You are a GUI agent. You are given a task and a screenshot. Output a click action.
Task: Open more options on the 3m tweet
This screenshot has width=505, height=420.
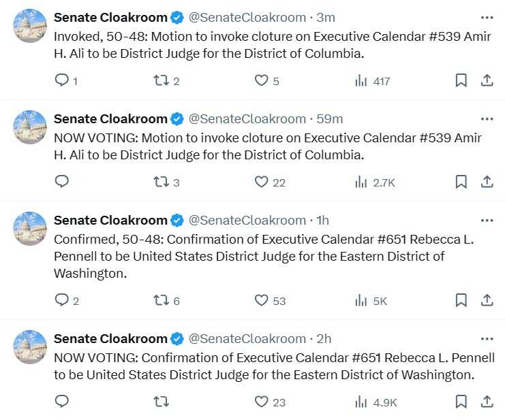pos(487,17)
